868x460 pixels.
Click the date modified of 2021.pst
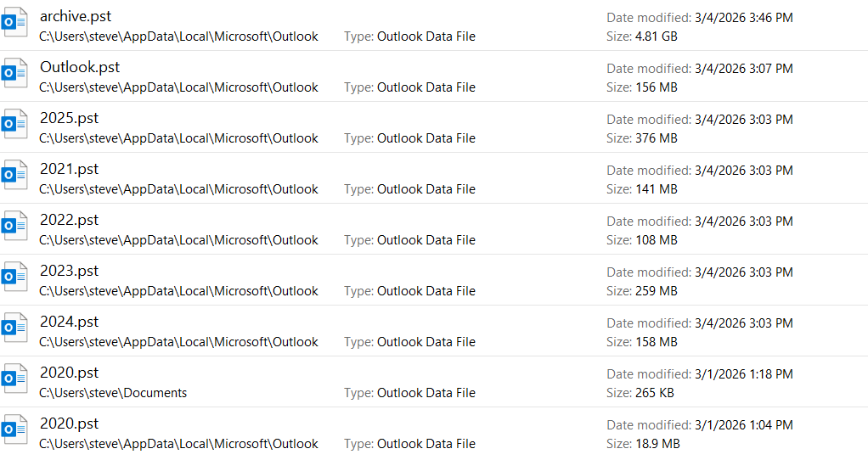(700, 171)
